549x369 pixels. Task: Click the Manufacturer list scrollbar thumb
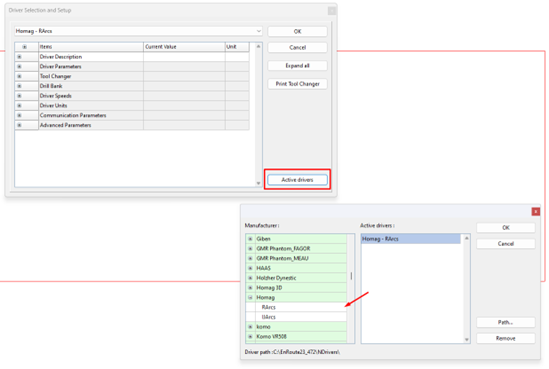coord(351,276)
